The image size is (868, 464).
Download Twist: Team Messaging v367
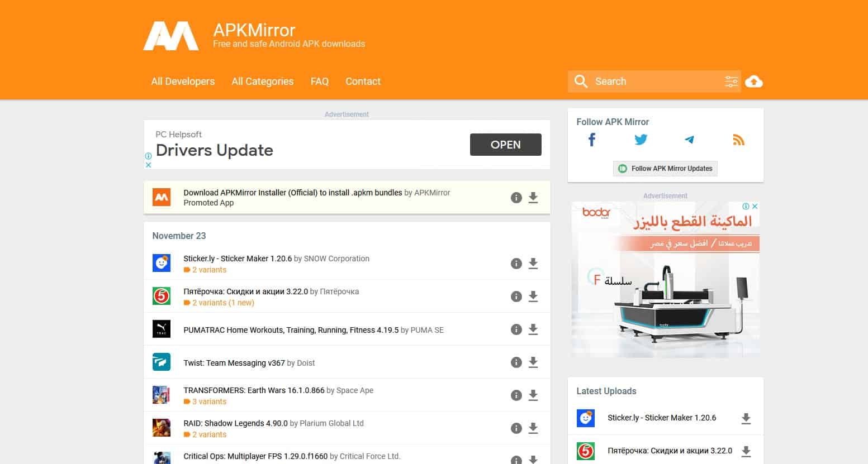coord(533,362)
